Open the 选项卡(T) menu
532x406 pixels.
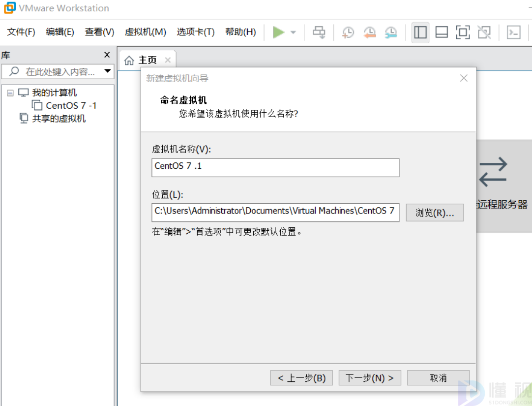pos(196,32)
